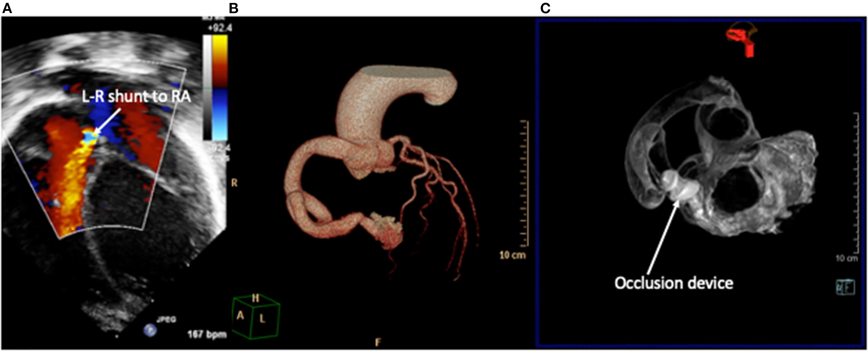Click the 'L-R shunt to RA' label

136,97
